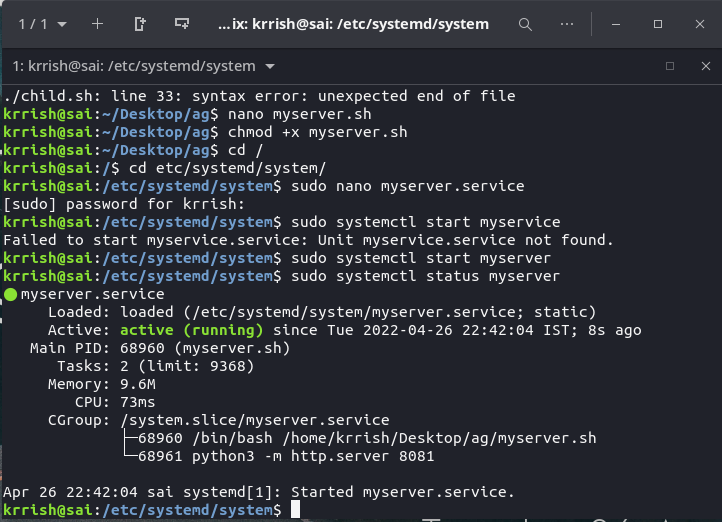The width and height of the screenshot is (722, 522).
Task: Click the 'Main PID: 68960 (myserver.sh)' line
Action: point(160,348)
